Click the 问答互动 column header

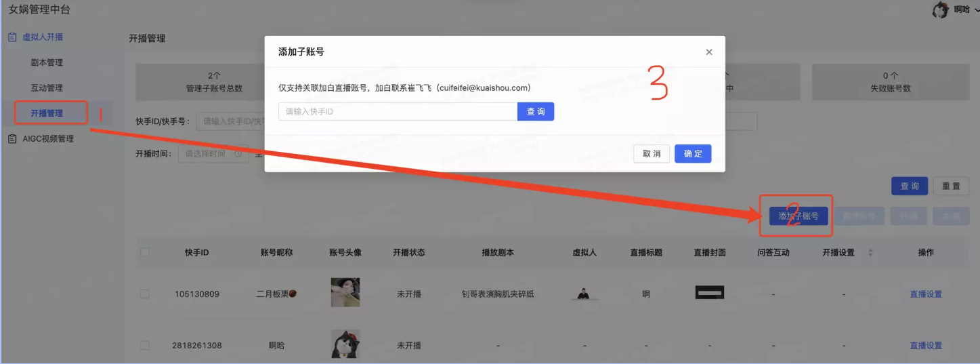[x=773, y=252]
